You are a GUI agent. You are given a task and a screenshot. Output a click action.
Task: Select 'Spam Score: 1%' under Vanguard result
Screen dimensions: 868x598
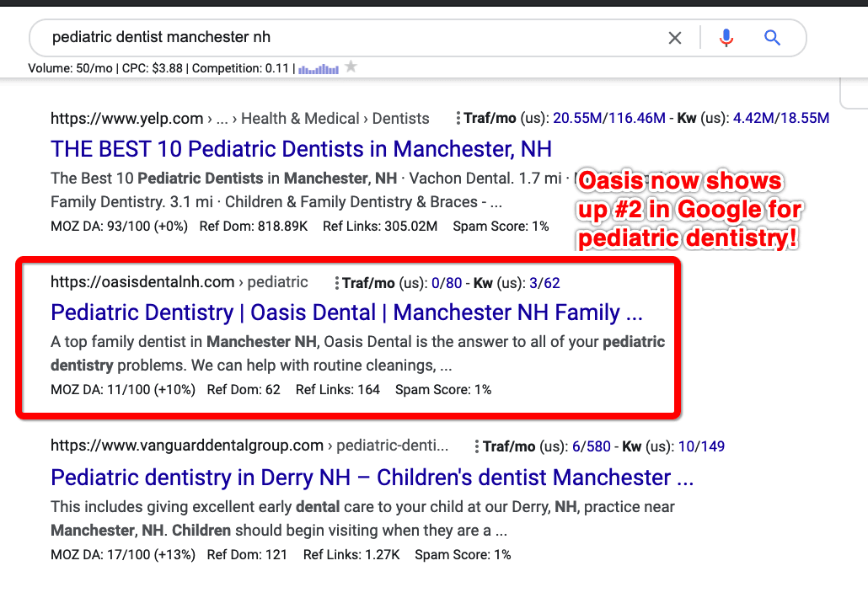point(463,555)
